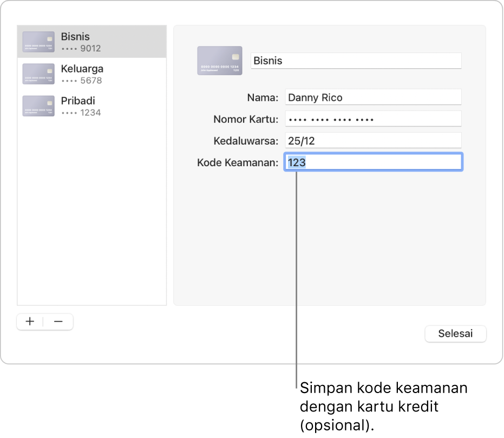
Task: Click the Selesai button
Action: click(455, 334)
